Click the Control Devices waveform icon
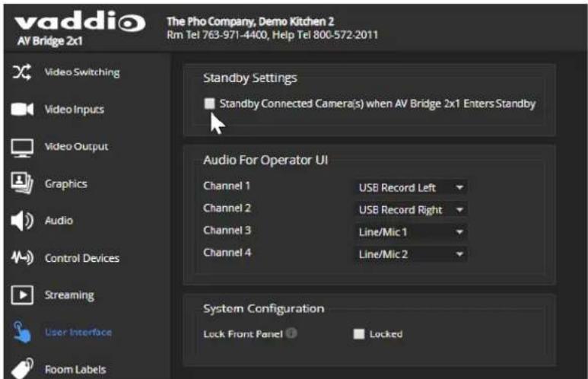Image resolution: width=588 pixels, height=379 pixels. point(22,258)
